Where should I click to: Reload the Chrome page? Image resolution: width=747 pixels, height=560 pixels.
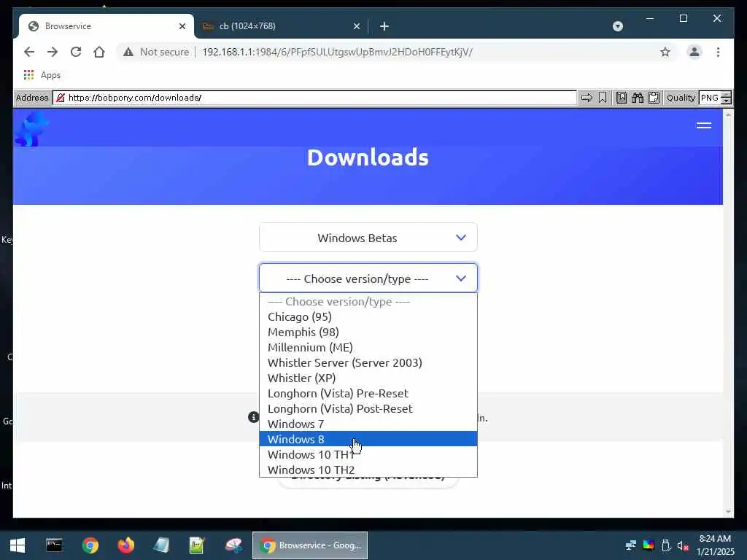(76, 52)
